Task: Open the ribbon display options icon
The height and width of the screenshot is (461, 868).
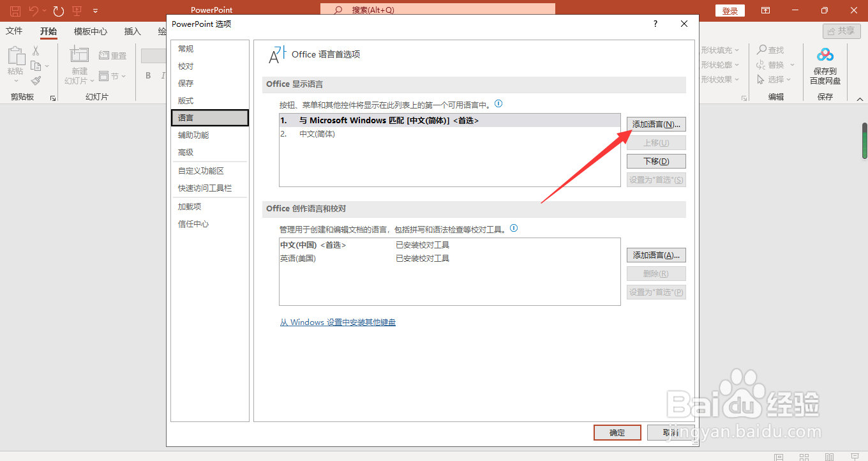Action: click(x=765, y=10)
